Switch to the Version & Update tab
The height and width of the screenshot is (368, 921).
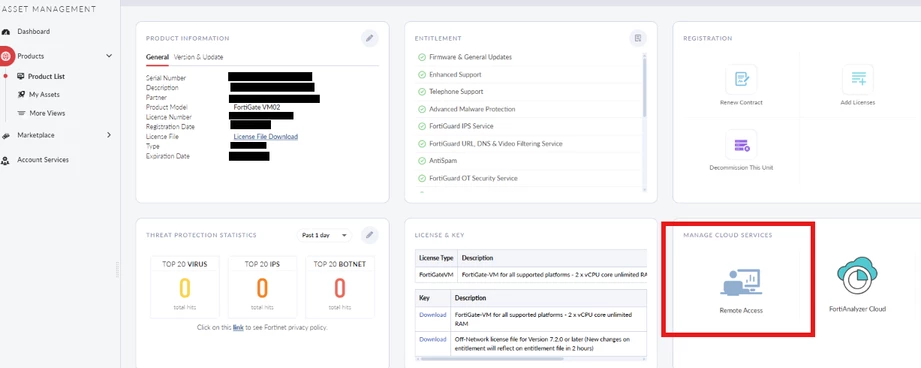[x=199, y=58]
